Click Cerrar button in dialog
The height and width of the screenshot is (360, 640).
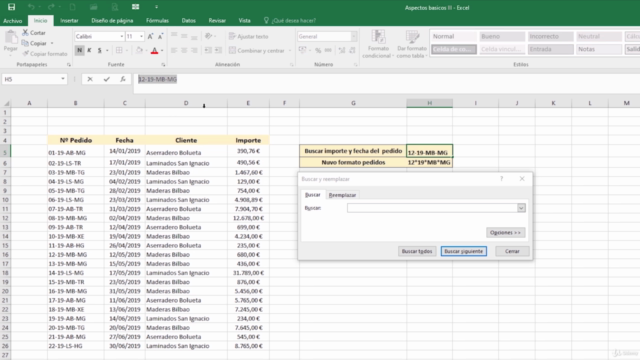pyautogui.click(x=512, y=251)
